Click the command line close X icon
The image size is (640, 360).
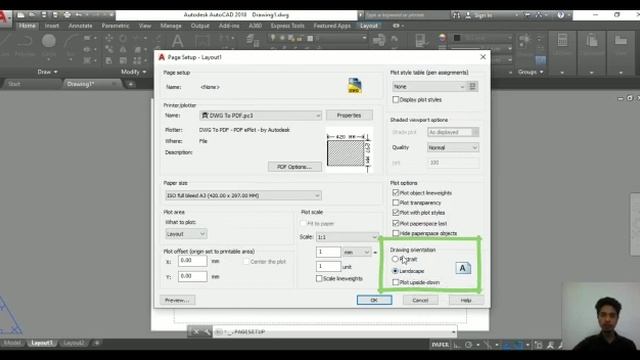(x=196, y=332)
